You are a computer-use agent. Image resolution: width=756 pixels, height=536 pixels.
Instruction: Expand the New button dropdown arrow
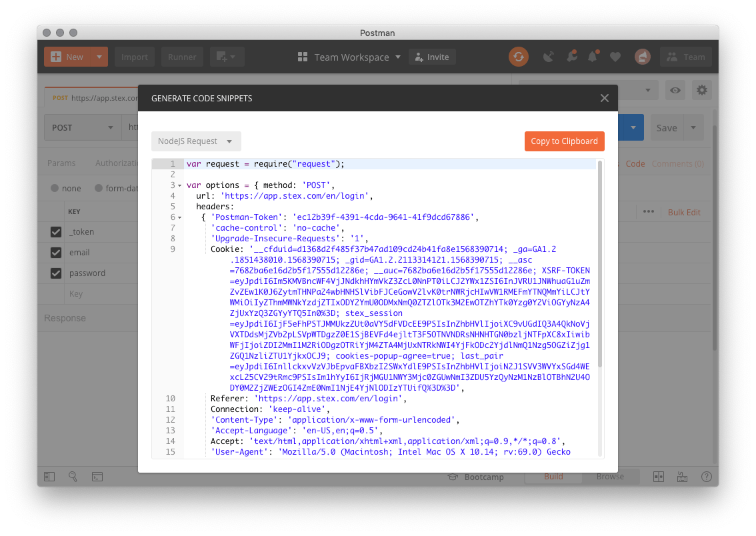[x=99, y=57]
